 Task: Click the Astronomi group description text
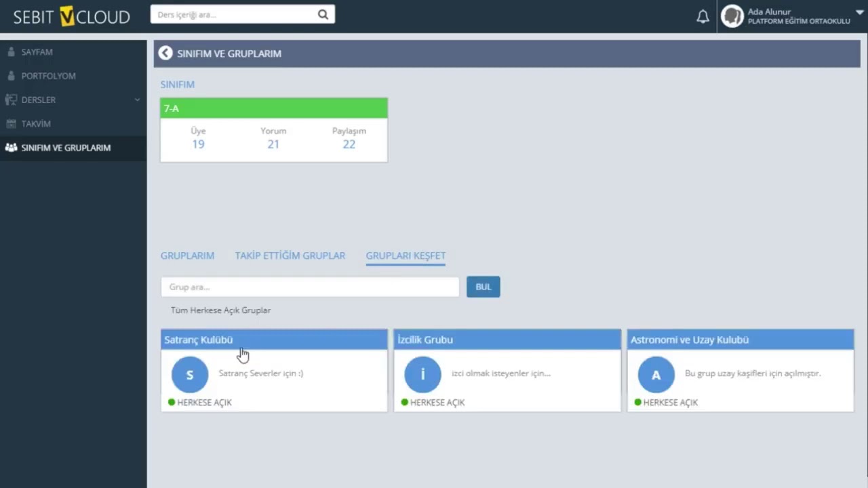pos(753,373)
